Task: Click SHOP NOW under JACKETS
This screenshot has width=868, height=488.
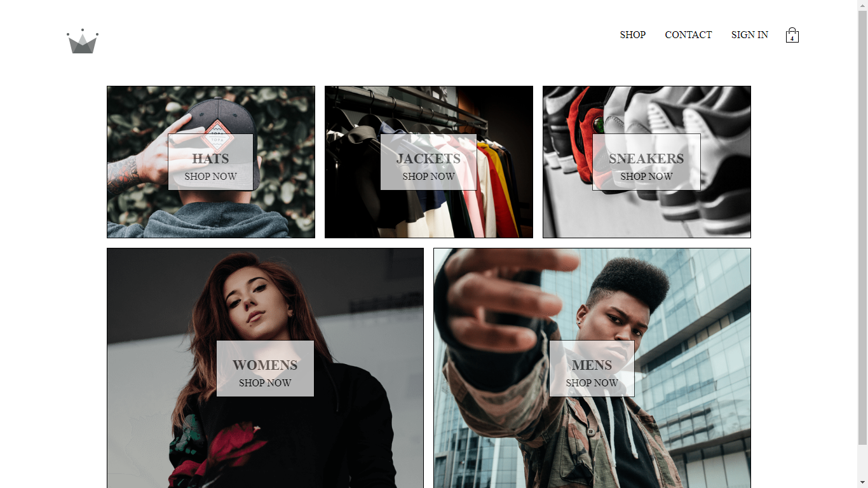Action: point(428,177)
